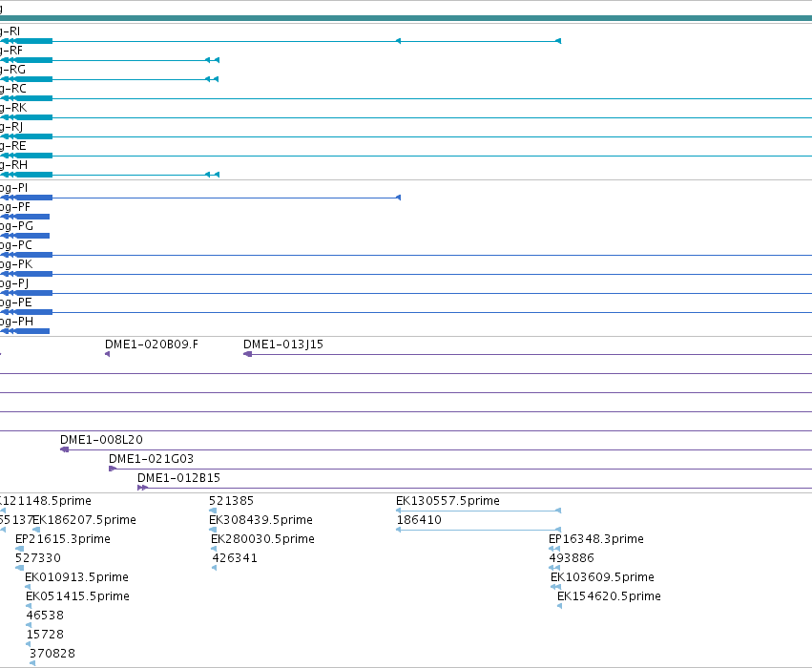Select the og-PI protein label

pos(13,188)
